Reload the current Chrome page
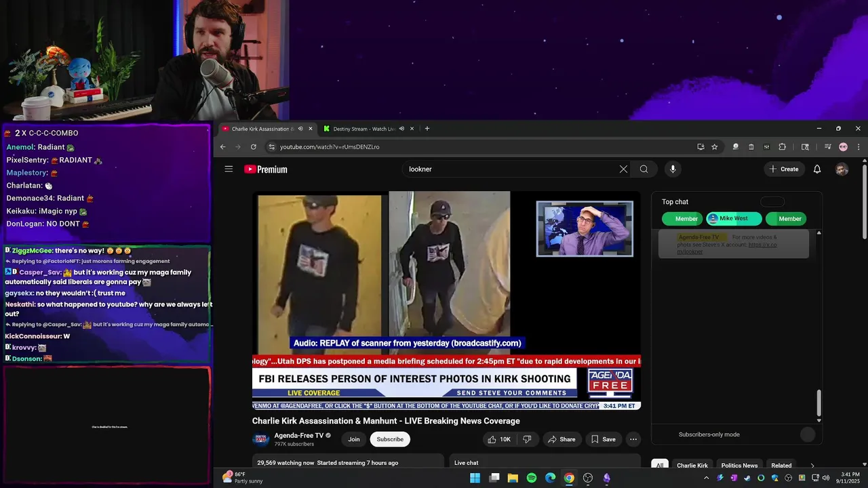Image resolution: width=868 pixels, height=488 pixels. point(254,146)
